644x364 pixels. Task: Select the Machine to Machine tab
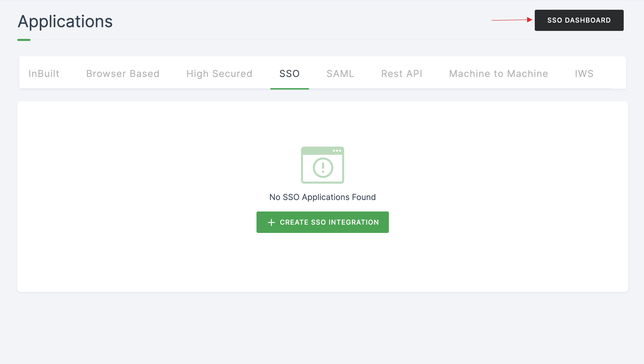click(498, 74)
